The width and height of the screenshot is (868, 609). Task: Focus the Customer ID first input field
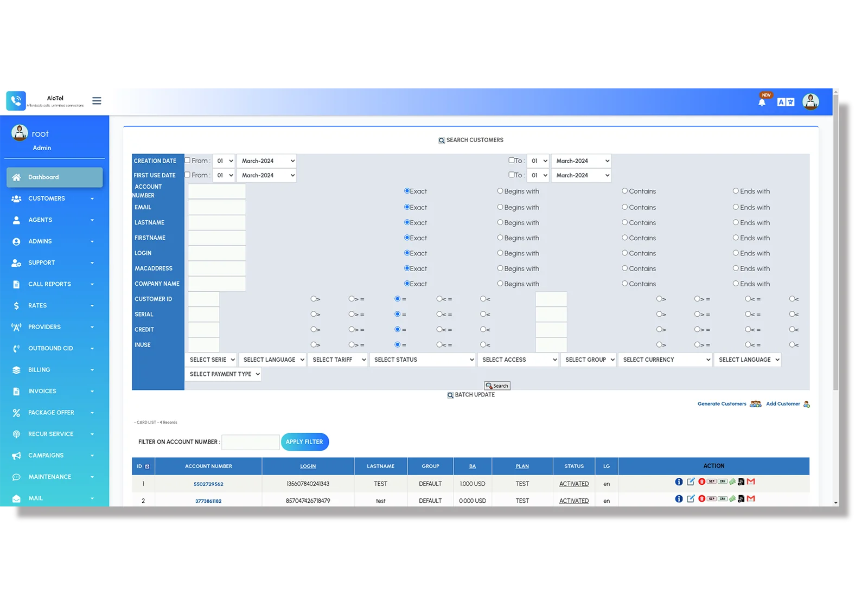click(203, 299)
